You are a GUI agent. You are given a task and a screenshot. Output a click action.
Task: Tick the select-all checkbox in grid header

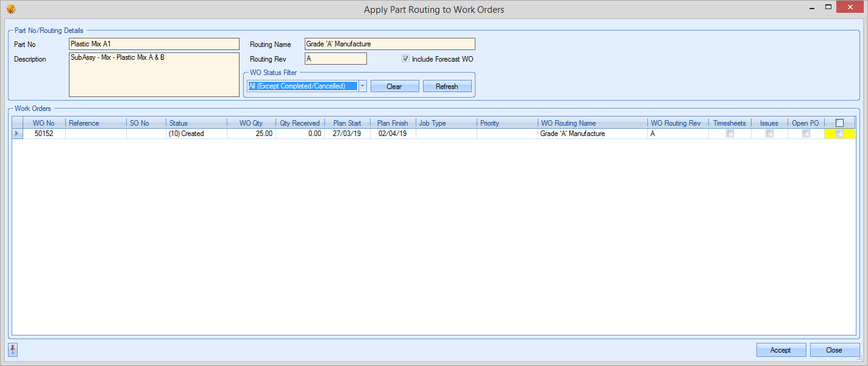click(839, 123)
